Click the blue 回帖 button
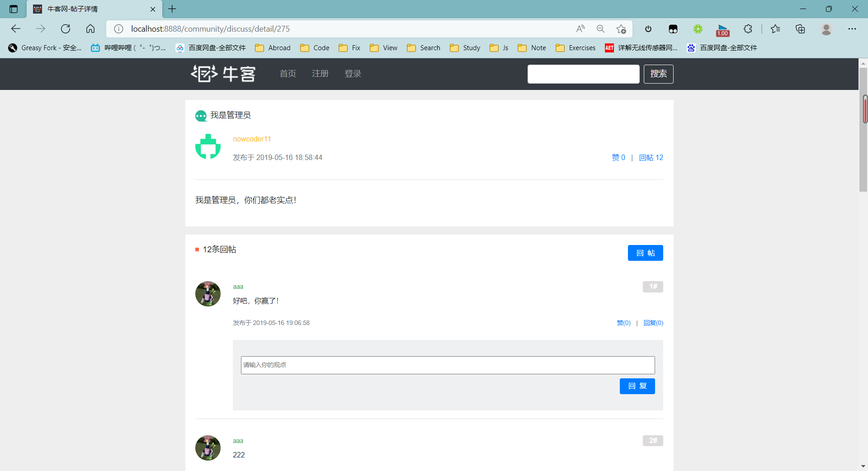 [x=645, y=253]
